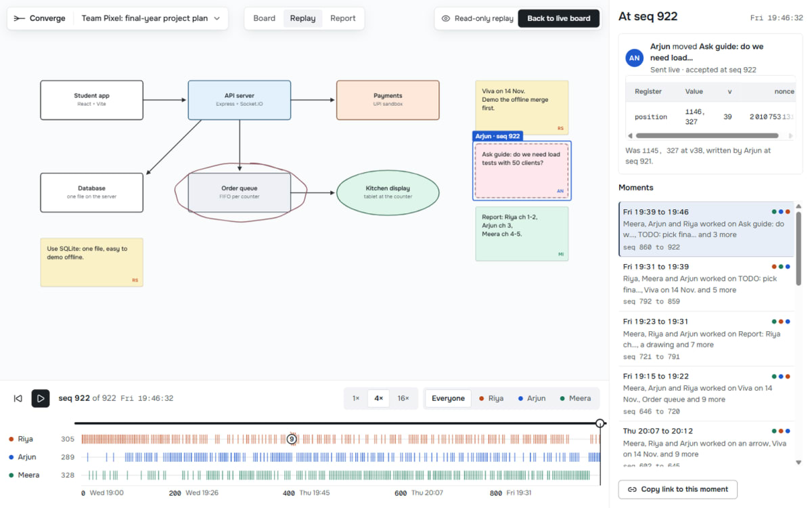Select the Replay tab
The height and width of the screenshot is (508, 812).
tap(302, 18)
